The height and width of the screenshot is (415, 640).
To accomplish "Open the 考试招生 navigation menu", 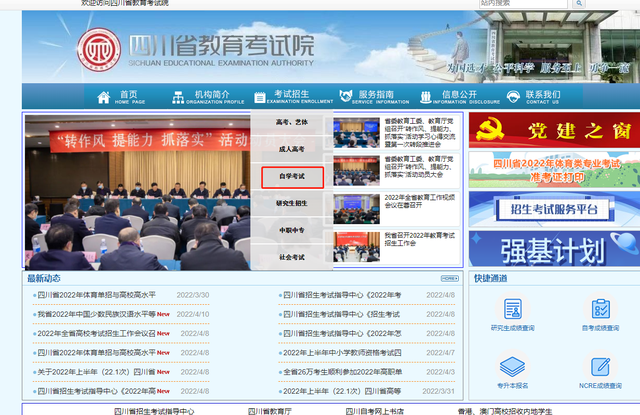I will 300,97.
